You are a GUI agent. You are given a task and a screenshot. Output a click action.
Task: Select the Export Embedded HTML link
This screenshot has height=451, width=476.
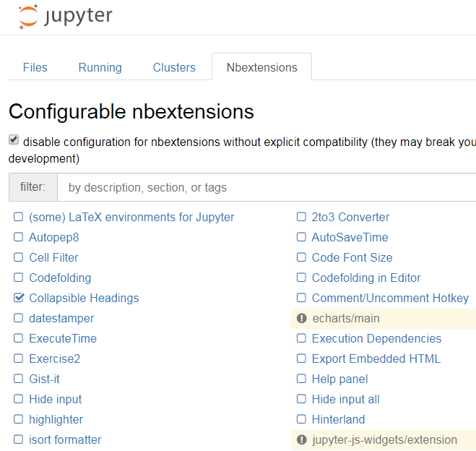pyautogui.click(x=376, y=358)
